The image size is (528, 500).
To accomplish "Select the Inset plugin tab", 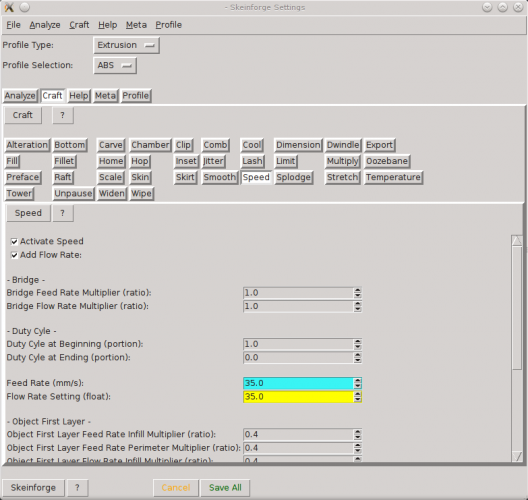I will 186,161.
